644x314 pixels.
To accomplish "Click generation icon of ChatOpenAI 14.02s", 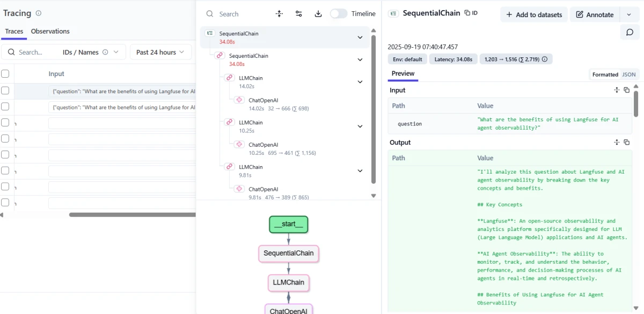I will (x=239, y=100).
